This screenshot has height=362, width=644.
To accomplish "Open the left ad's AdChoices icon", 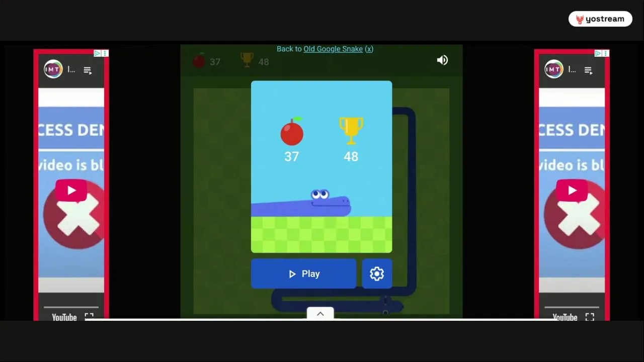I will pos(97,53).
